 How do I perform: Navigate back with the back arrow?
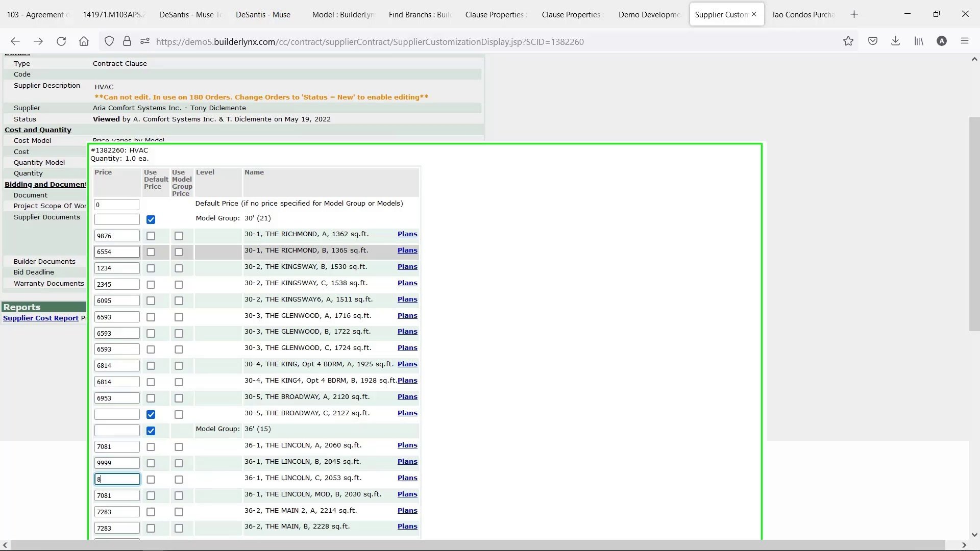click(15, 41)
